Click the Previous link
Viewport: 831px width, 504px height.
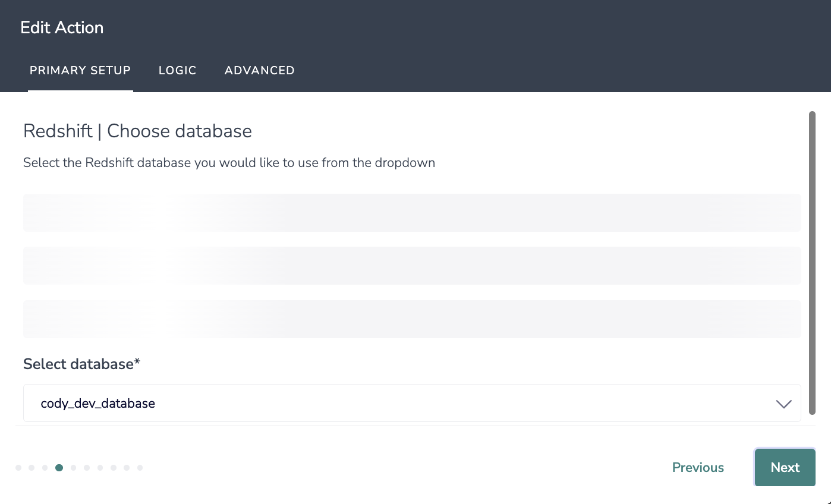[698, 468]
